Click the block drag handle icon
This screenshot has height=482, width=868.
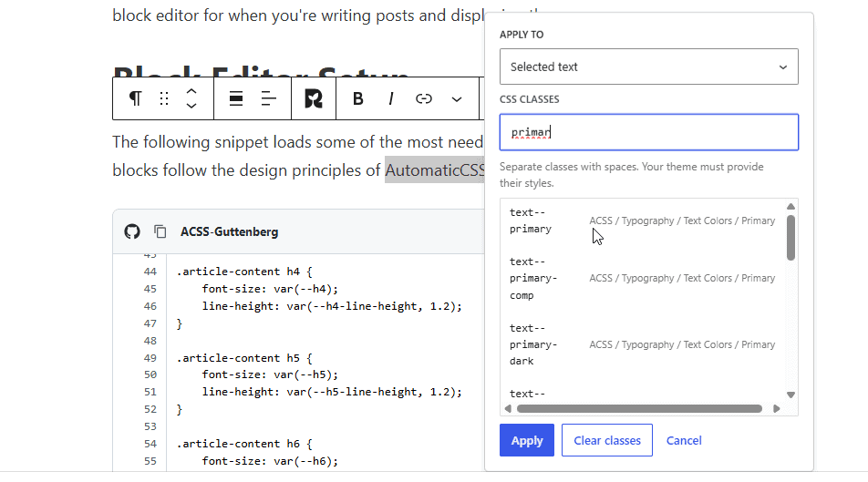coord(164,98)
